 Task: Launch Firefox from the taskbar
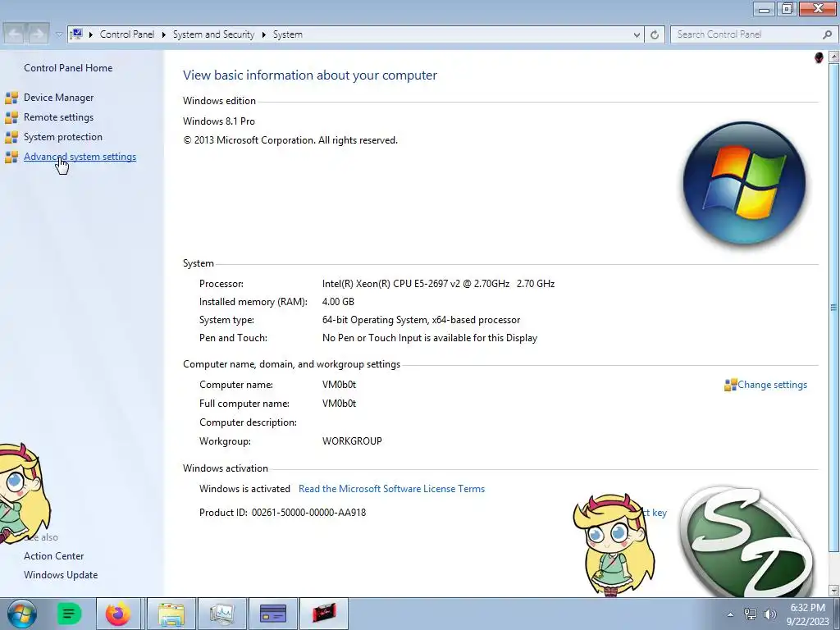[x=117, y=614]
